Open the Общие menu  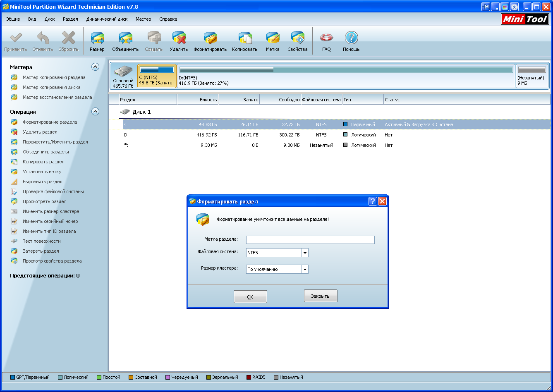(13, 19)
